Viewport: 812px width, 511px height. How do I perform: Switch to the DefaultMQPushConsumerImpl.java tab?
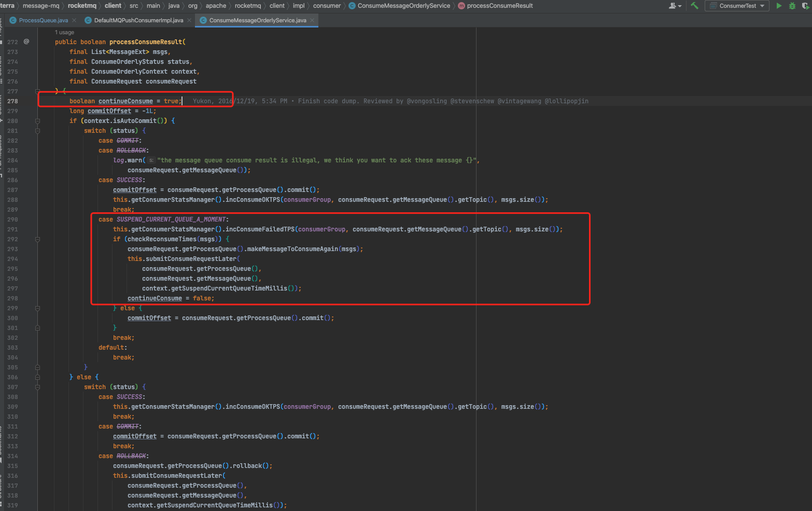pos(138,20)
